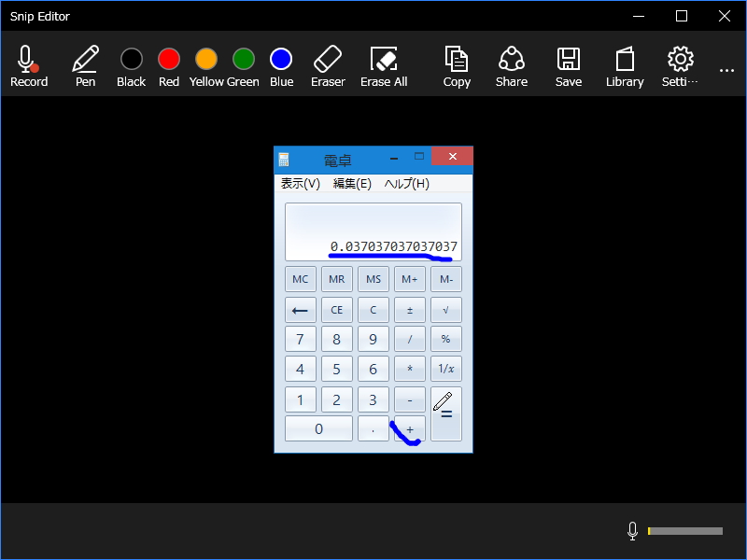Image resolution: width=747 pixels, height=560 pixels.
Task: Click the M- memory subtract button
Action: pyautogui.click(x=446, y=279)
